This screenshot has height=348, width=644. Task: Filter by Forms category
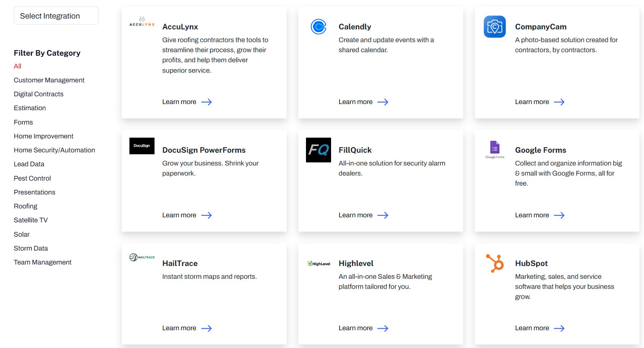click(23, 122)
